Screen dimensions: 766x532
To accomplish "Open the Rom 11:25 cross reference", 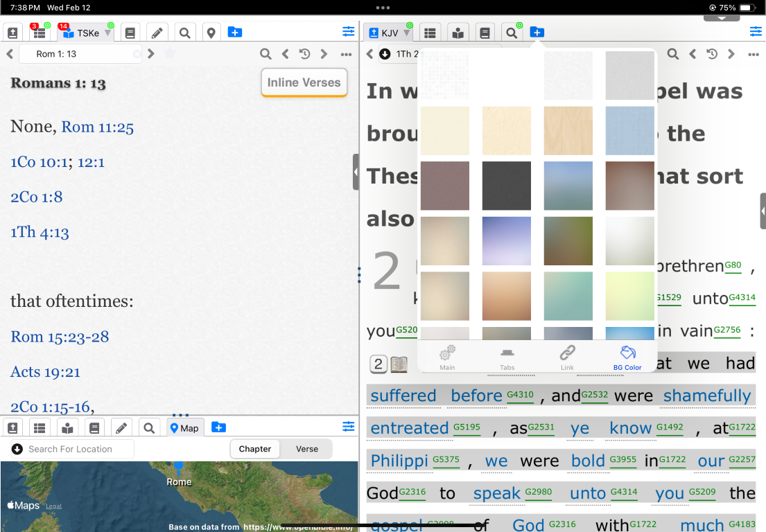I will pos(97,127).
